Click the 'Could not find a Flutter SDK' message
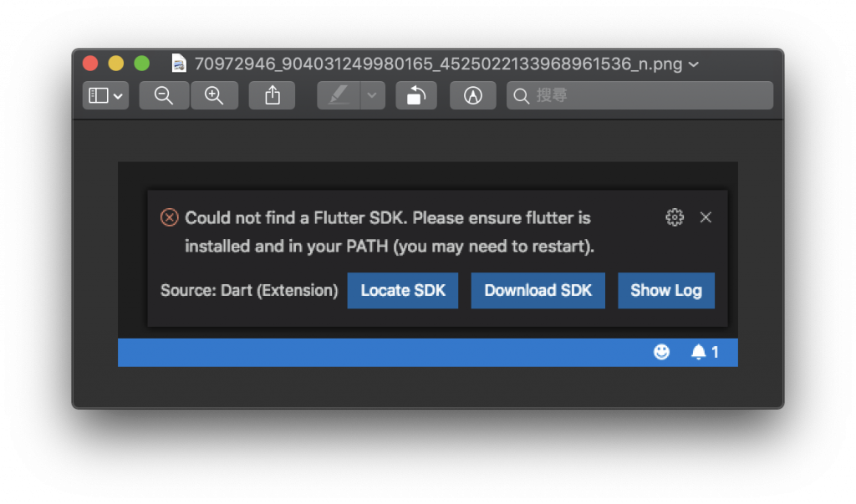The image size is (856, 504). point(390,232)
